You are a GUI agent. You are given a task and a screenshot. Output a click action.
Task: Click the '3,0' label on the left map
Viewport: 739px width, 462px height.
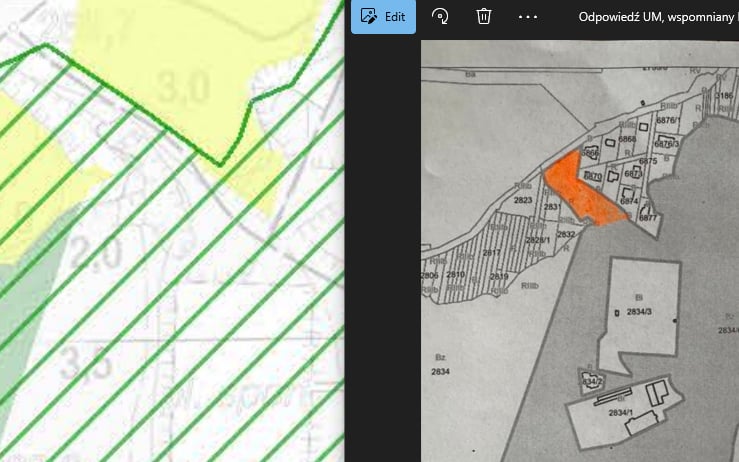click(x=182, y=88)
